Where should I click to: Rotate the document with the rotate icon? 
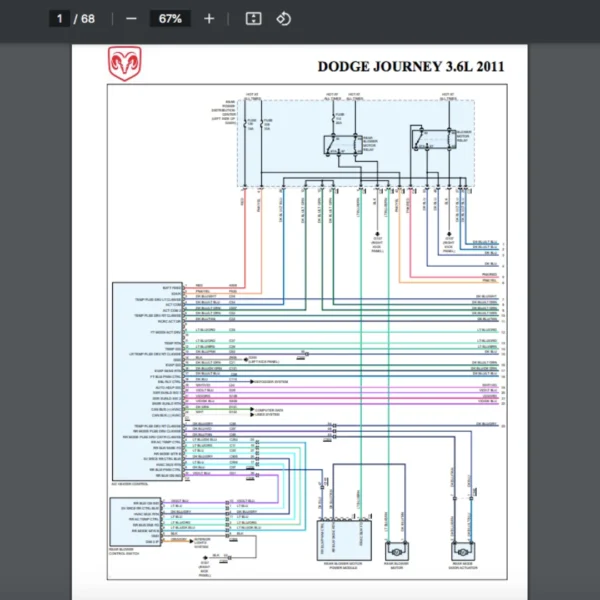283,18
